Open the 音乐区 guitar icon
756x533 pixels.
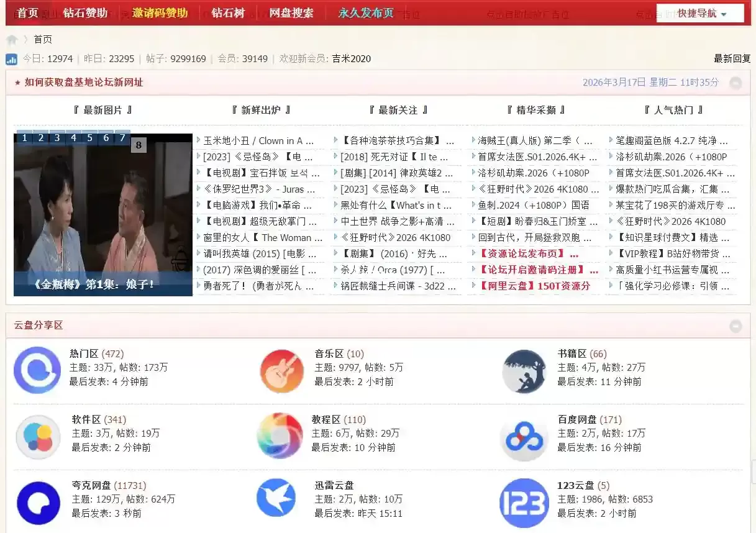tap(281, 371)
